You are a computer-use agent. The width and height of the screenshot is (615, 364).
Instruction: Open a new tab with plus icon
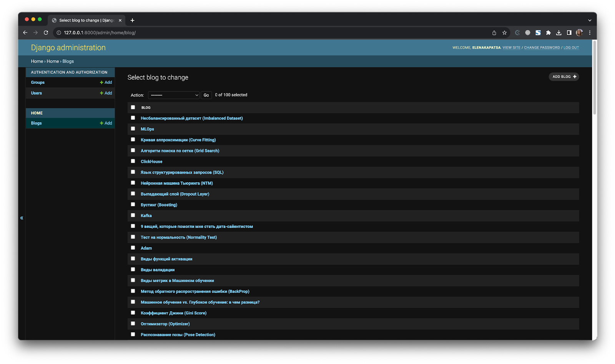(133, 20)
